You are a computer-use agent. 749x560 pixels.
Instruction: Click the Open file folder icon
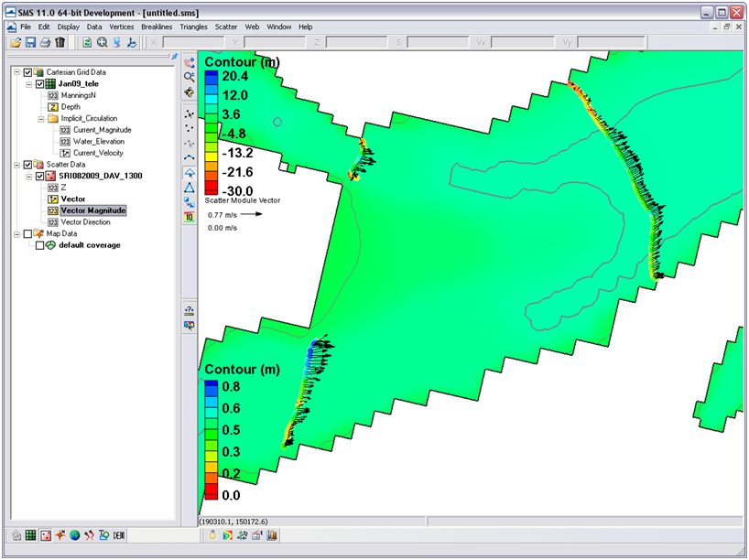[x=16, y=42]
